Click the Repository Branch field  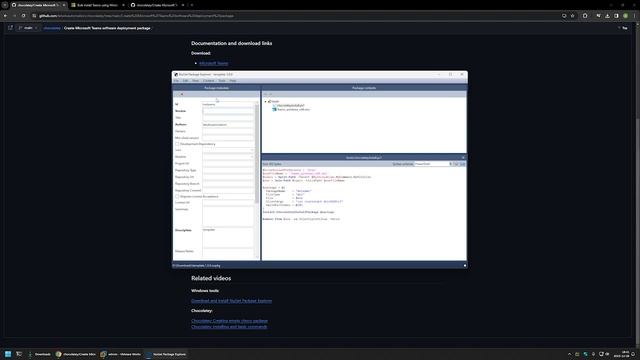coord(228,184)
